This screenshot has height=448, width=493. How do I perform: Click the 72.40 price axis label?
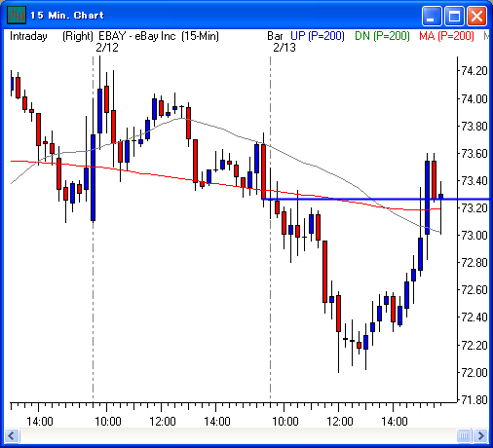click(474, 317)
